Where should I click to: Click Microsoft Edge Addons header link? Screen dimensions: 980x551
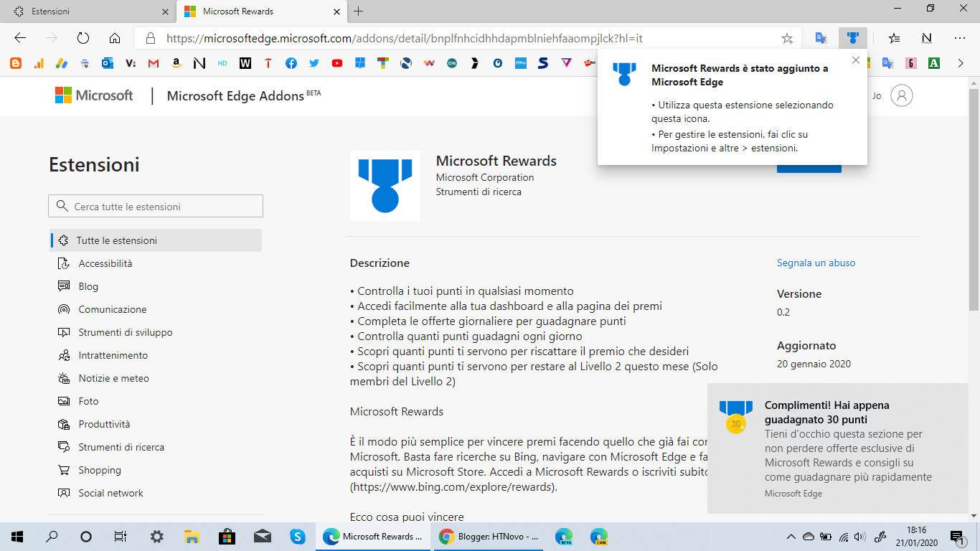pyautogui.click(x=243, y=95)
